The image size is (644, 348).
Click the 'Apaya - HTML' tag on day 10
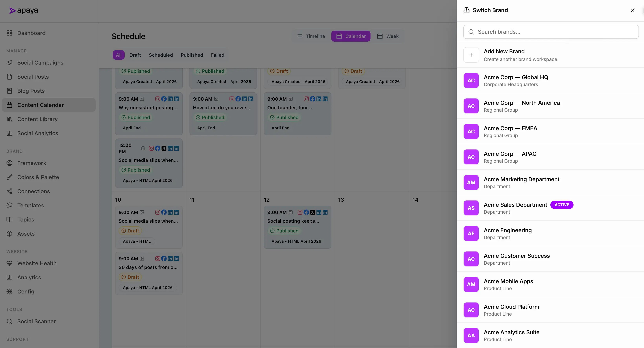pyautogui.click(x=137, y=241)
